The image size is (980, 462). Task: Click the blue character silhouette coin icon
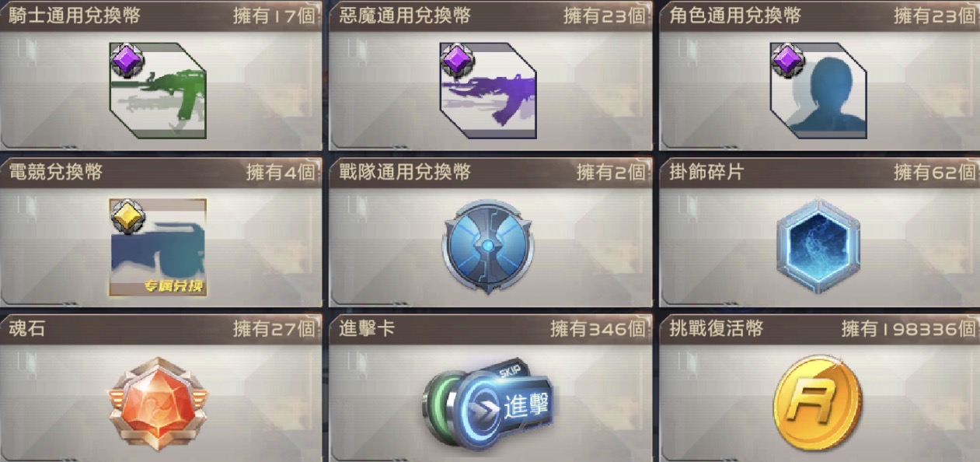click(818, 90)
